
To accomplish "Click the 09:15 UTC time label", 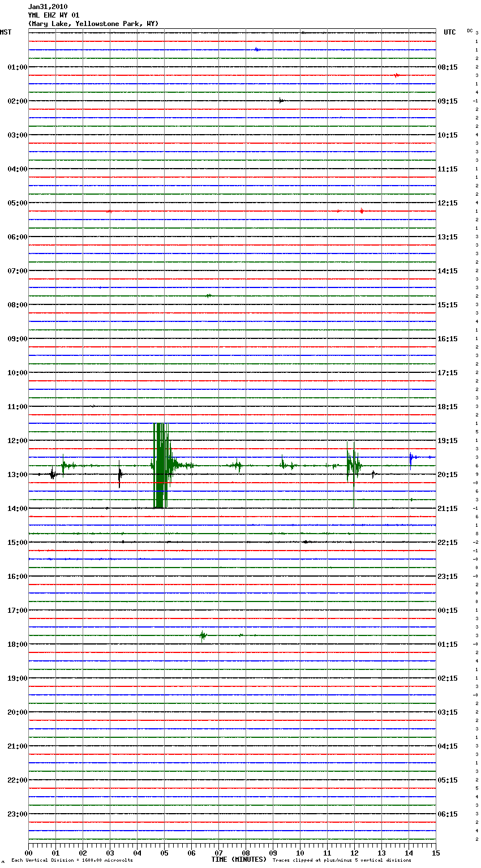I will pyautogui.click(x=448, y=101).
